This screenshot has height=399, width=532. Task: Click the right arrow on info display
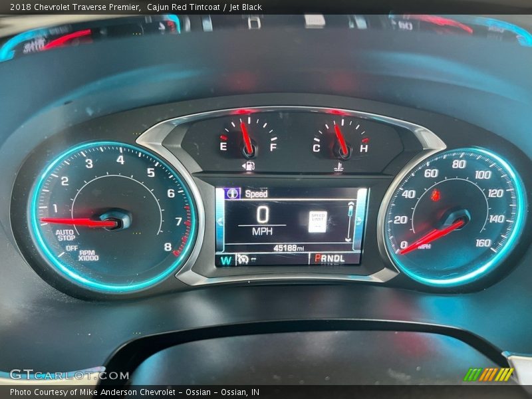359,220
